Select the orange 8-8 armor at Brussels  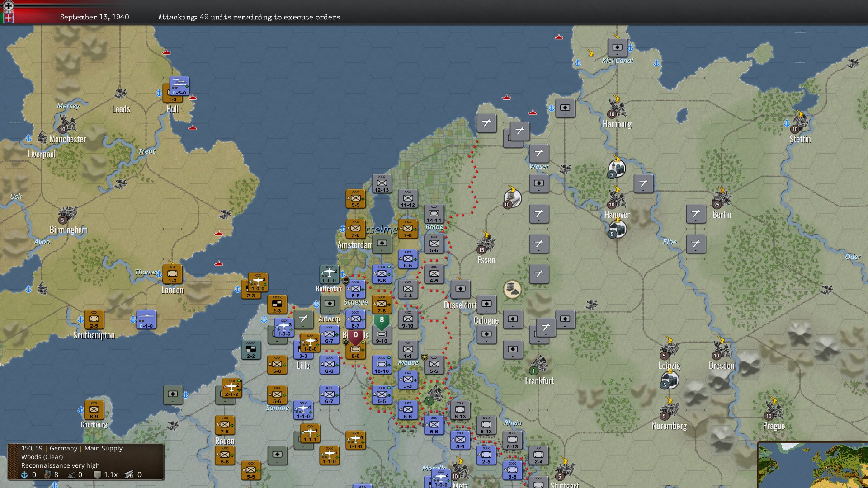point(356,350)
